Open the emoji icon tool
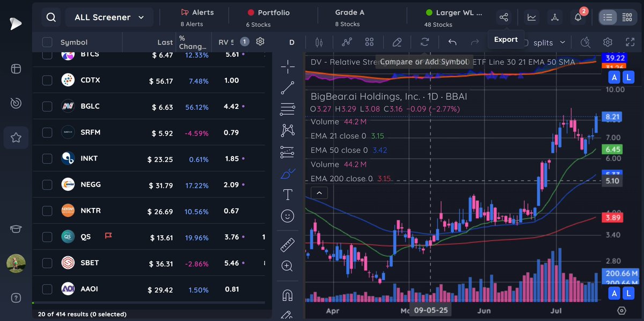644x321 pixels. tap(288, 216)
